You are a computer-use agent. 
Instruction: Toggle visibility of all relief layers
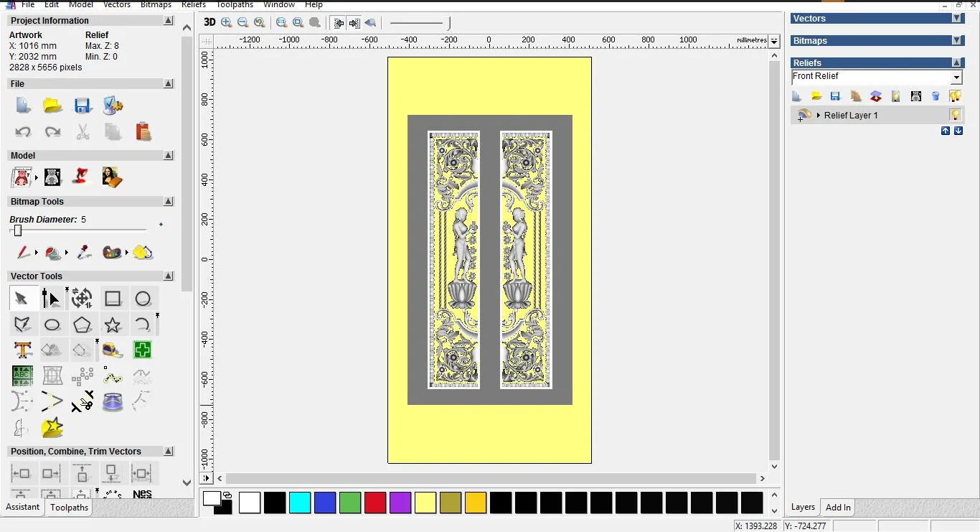955,96
